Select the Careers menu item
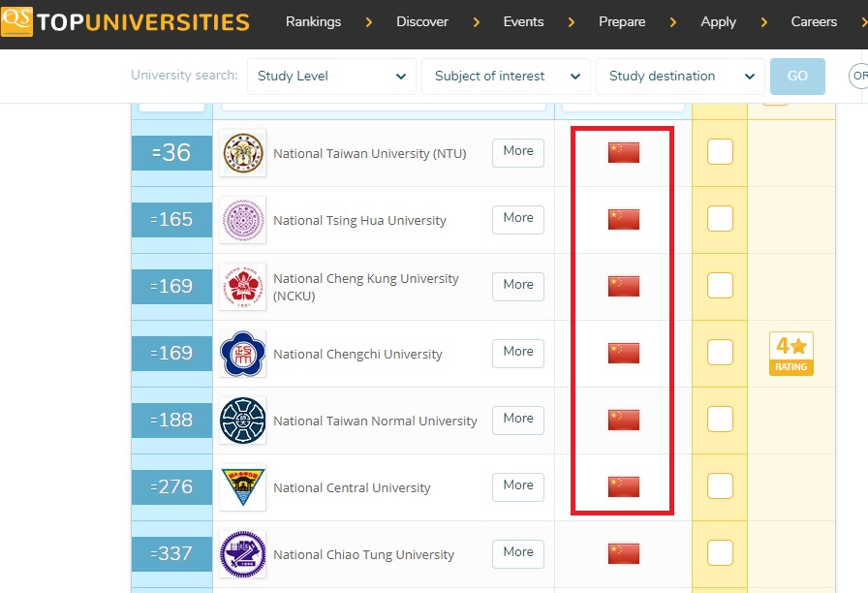868x593 pixels. coord(814,21)
